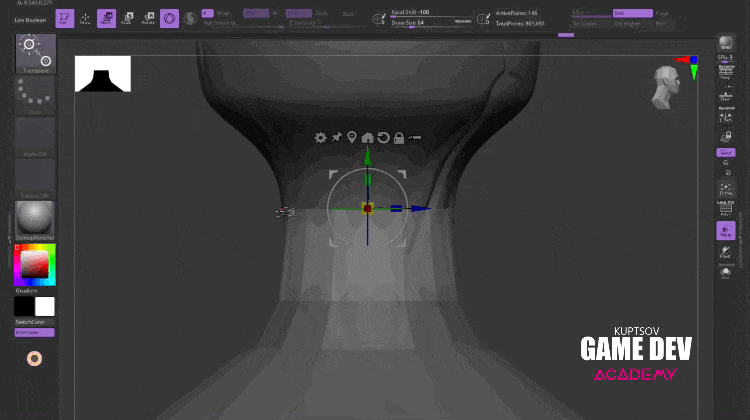Image resolution: width=750 pixels, height=420 pixels.
Task: Click the Alternate button
Action: (x=34, y=332)
